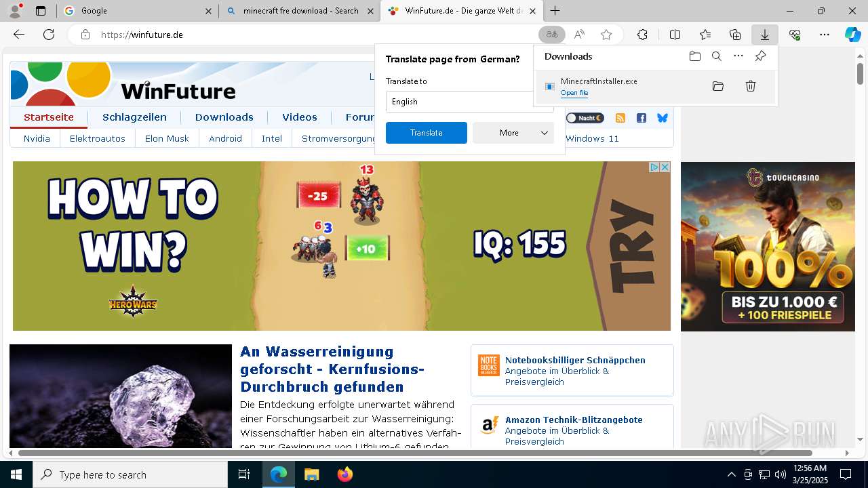Click the lithium crystal article thumbnail

point(121,396)
